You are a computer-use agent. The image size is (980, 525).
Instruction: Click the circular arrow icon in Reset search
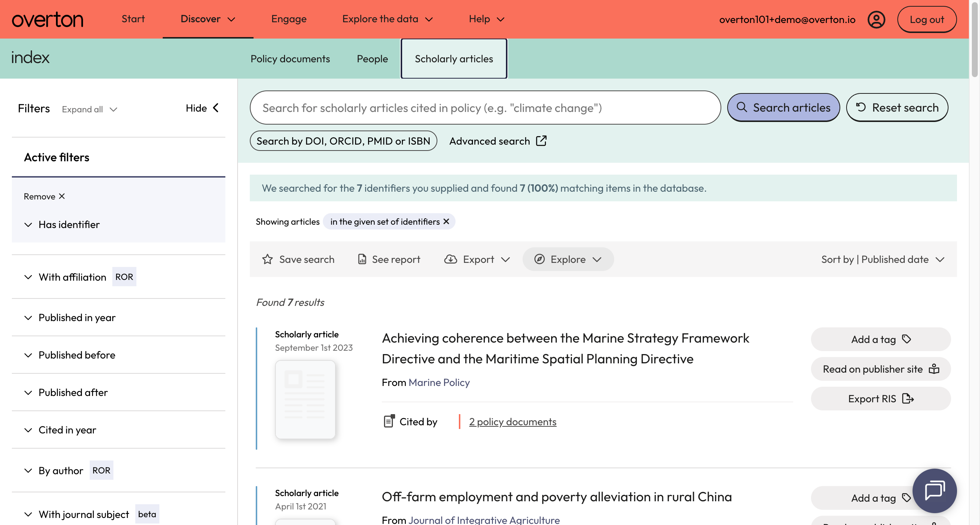861,107
